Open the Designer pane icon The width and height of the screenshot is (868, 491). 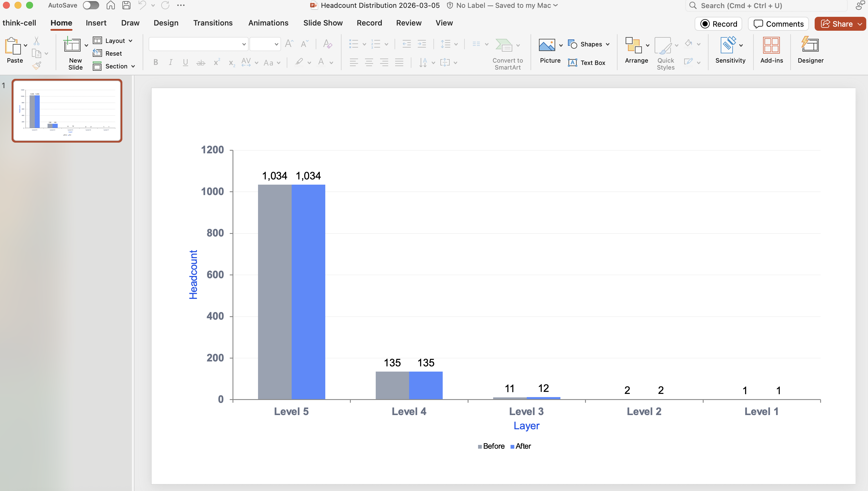pos(810,45)
